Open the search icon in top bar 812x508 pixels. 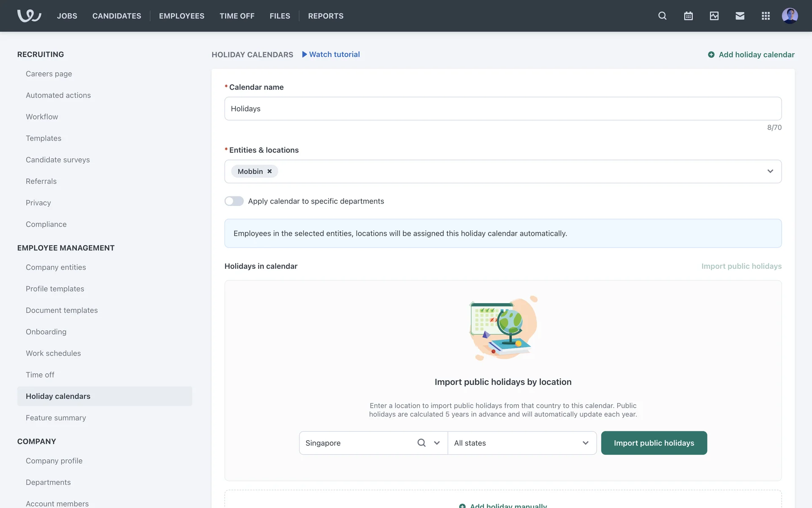[x=662, y=16]
